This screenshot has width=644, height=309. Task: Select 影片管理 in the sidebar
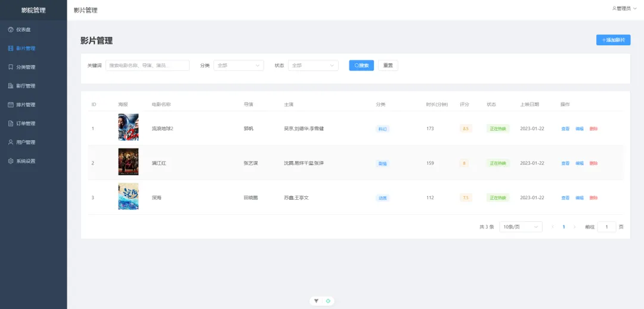[33, 48]
